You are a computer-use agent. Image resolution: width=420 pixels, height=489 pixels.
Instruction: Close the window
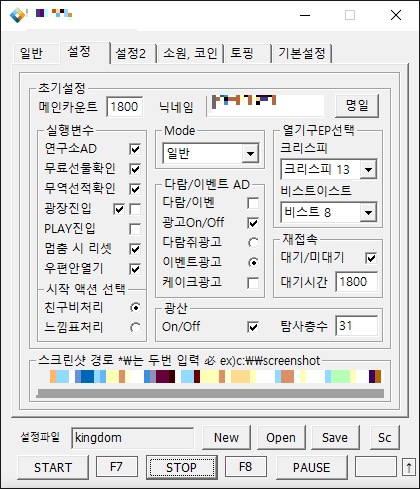[396, 15]
